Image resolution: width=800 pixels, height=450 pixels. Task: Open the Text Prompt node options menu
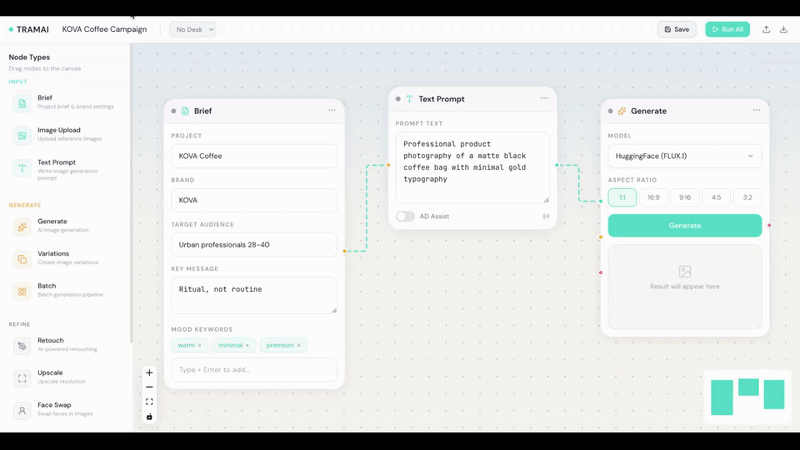point(544,98)
